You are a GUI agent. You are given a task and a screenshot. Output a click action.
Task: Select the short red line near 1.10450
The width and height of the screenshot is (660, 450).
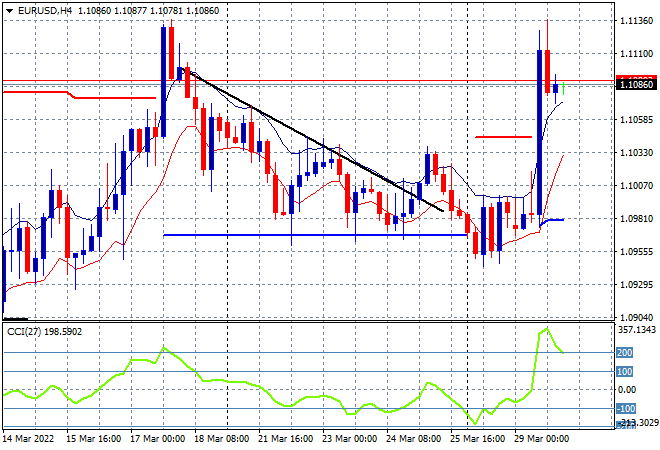point(503,137)
